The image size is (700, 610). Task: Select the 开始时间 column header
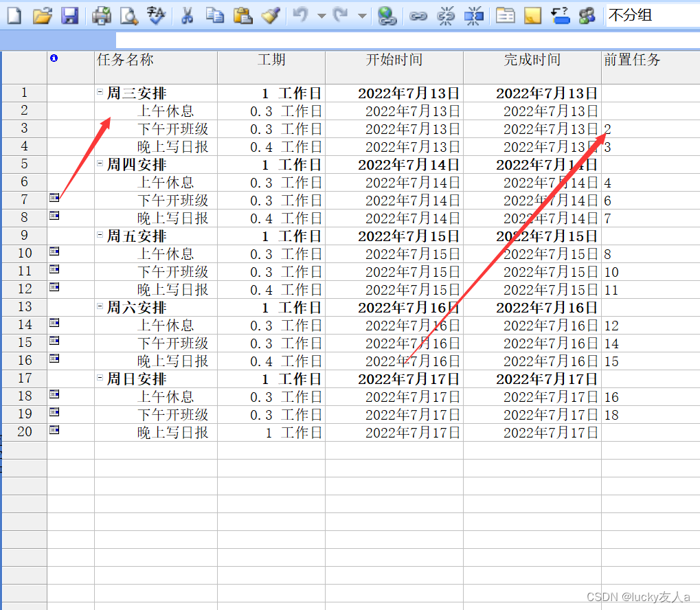(394, 67)
